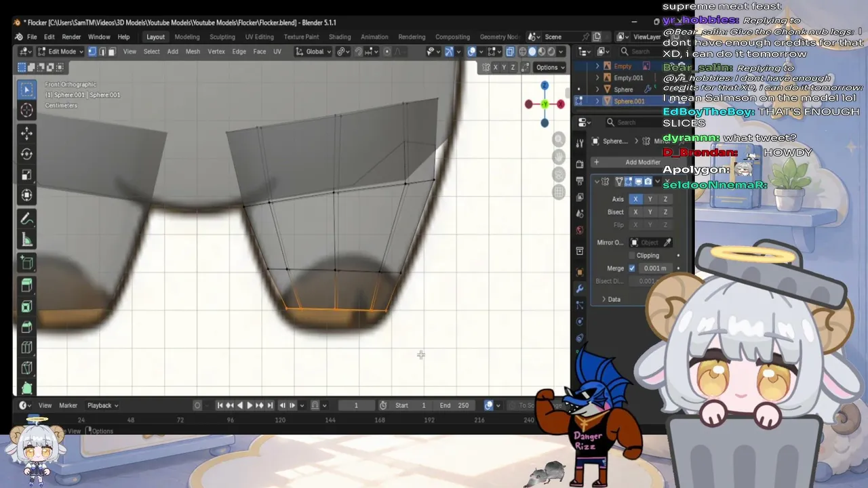This screenshot has width=868, height=488.
Task: Uncheck the Merge checkbox
Action: click(x=632, y=268)
